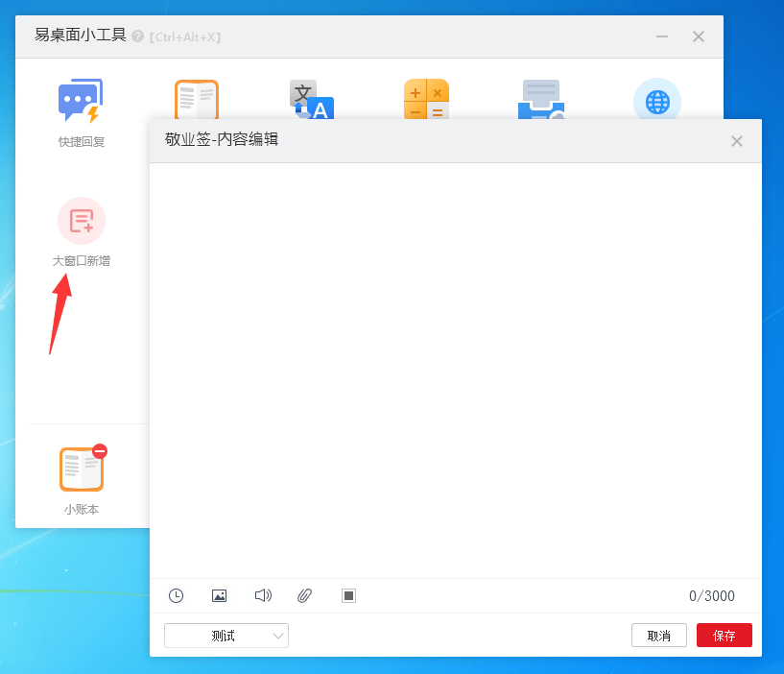Open the blue printer tool icon

[x=541, y=99]
